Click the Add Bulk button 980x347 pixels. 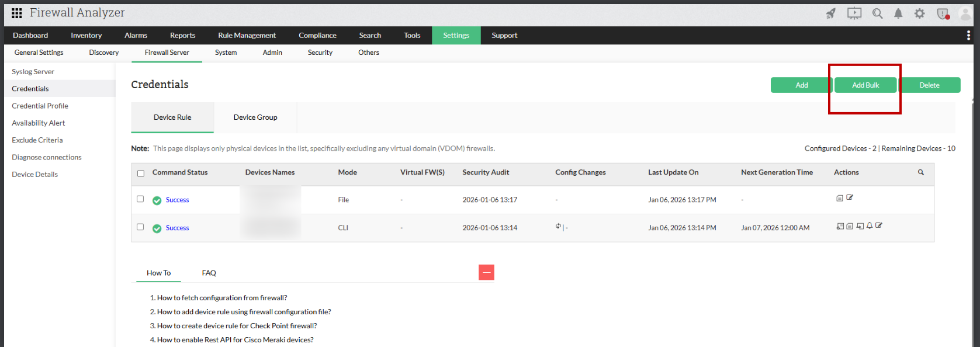click(865, 85)
